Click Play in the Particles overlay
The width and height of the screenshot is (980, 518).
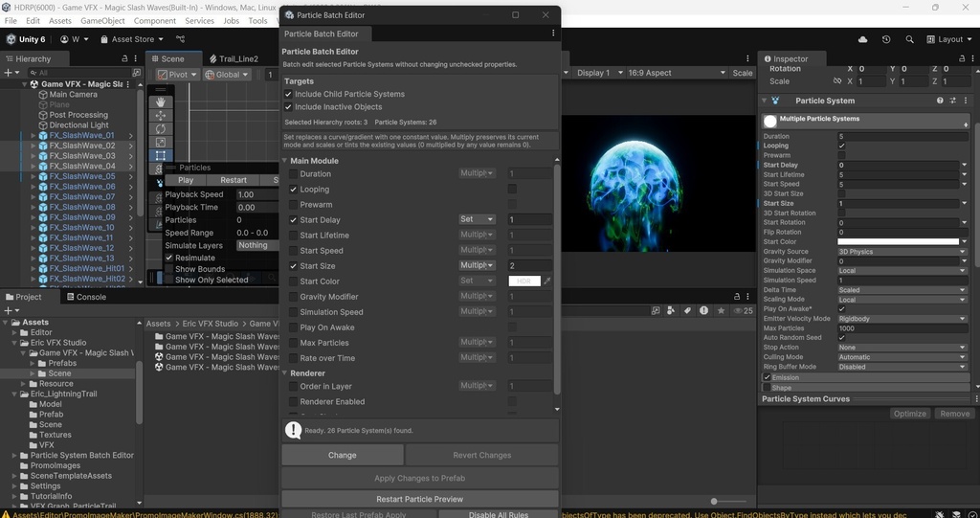point(186,180)
